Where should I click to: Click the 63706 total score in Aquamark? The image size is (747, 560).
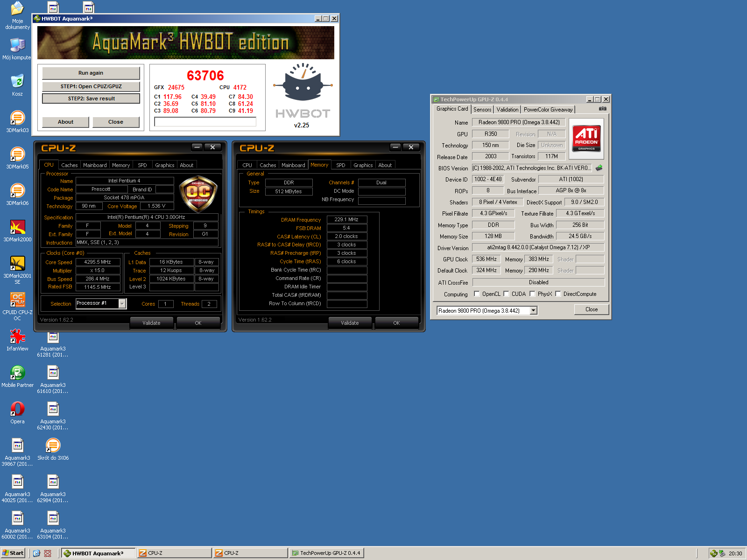point(205,76)
